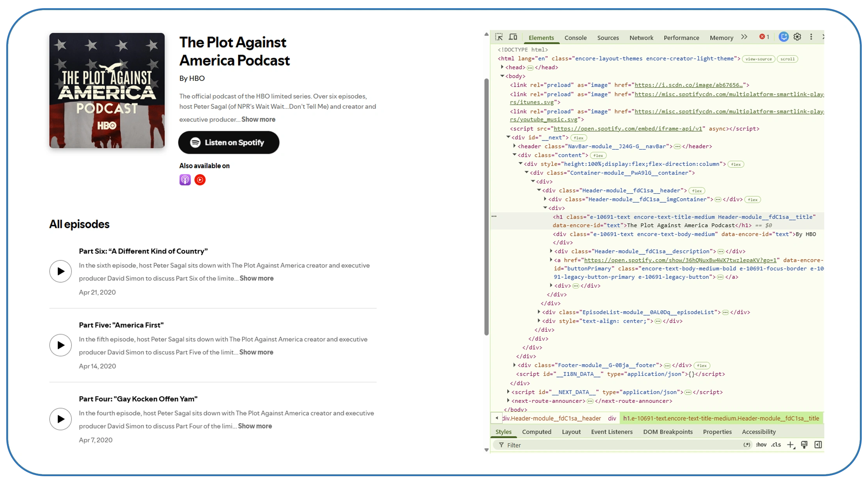The width and height of the screenshot is (868, 484).
Task: Expand the next-route-announcer node
Action: click(508, 400)
